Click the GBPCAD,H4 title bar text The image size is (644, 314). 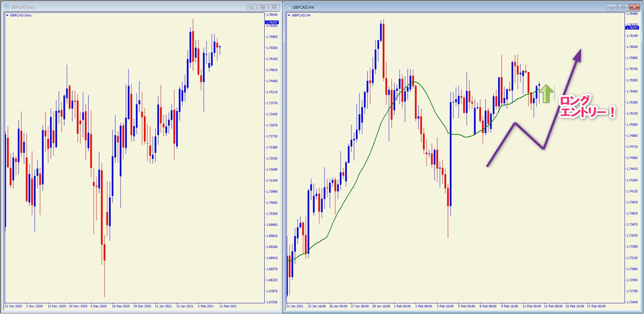point(303,7)
